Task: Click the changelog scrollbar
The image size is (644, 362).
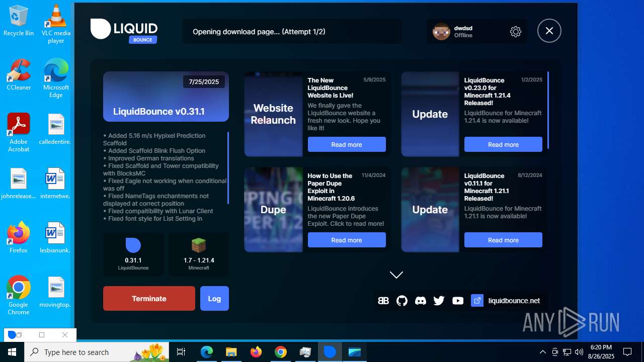Action: click(x=228, y=167)
